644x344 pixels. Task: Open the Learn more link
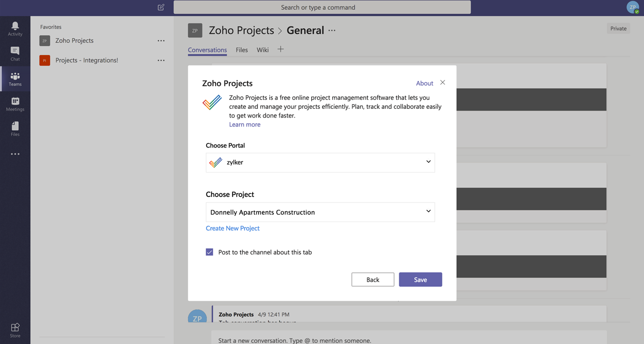pyautogui.click(x=245, y=125)
